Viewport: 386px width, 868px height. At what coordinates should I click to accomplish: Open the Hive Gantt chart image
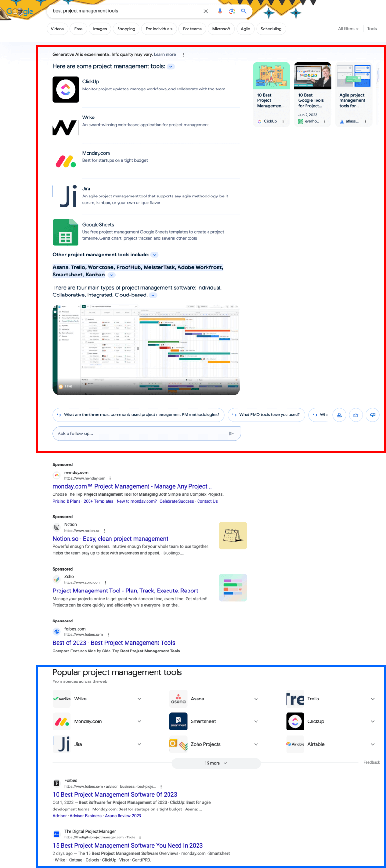[x=146, y=350]
